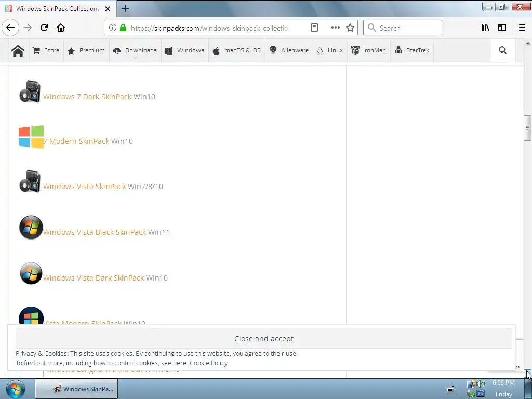Screen dimensions: 532x399
Task: Show sidebars with the sidebar icon
Action: click(502, 28)
